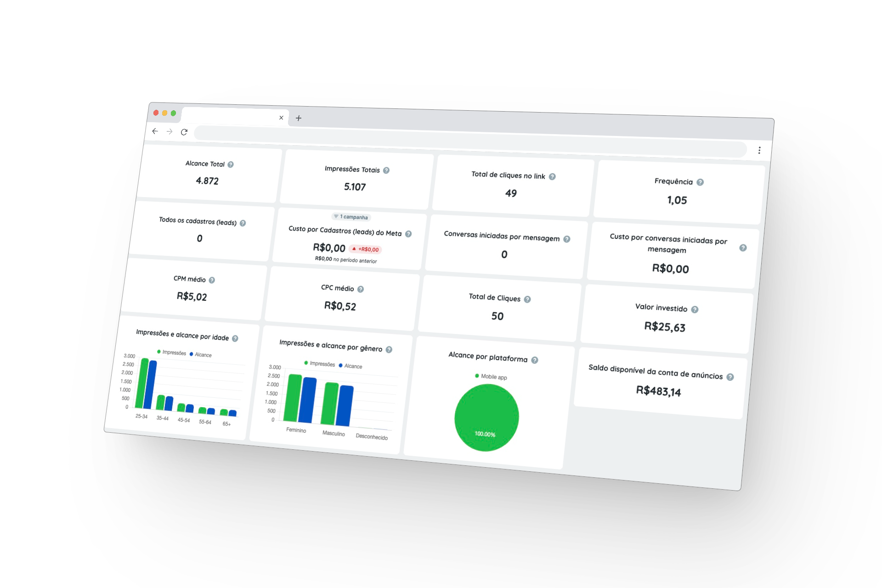
Task: Click help icon next to CPM médio
Action: [x=212, y=280]
